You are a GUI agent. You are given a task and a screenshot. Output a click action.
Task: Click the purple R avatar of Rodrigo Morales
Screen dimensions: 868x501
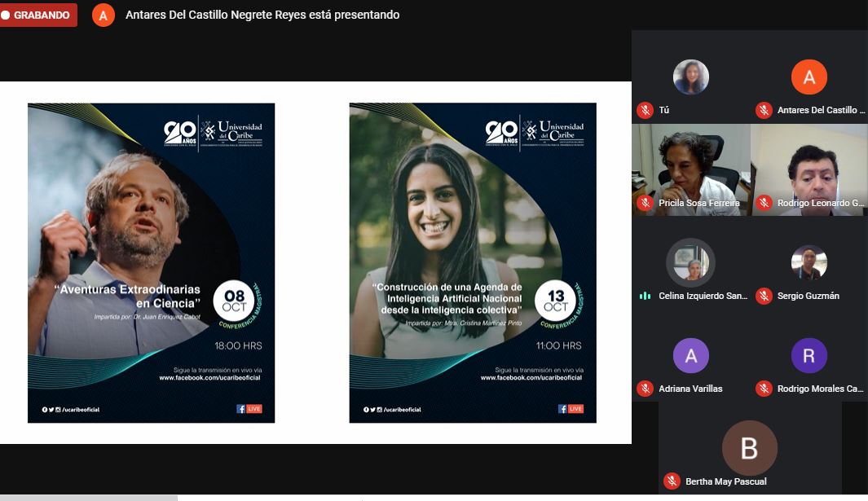click(x=809, y=356)
